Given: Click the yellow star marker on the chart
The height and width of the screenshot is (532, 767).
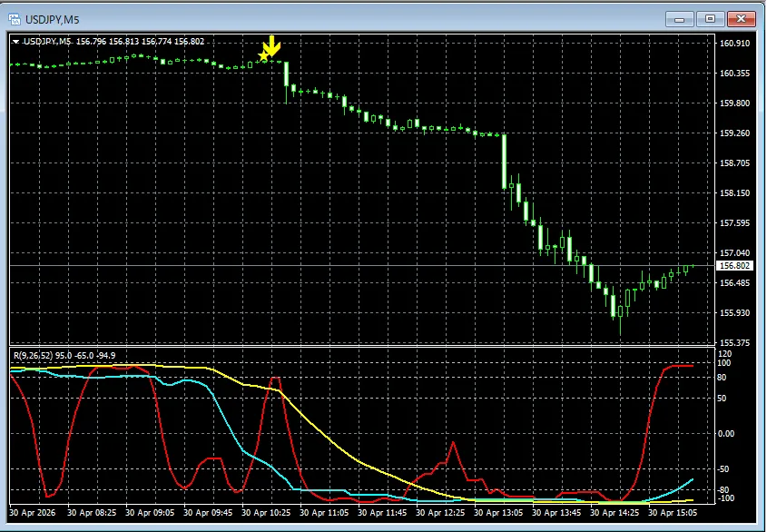Looking at the screenshot, I should click(x=263, y=55).
